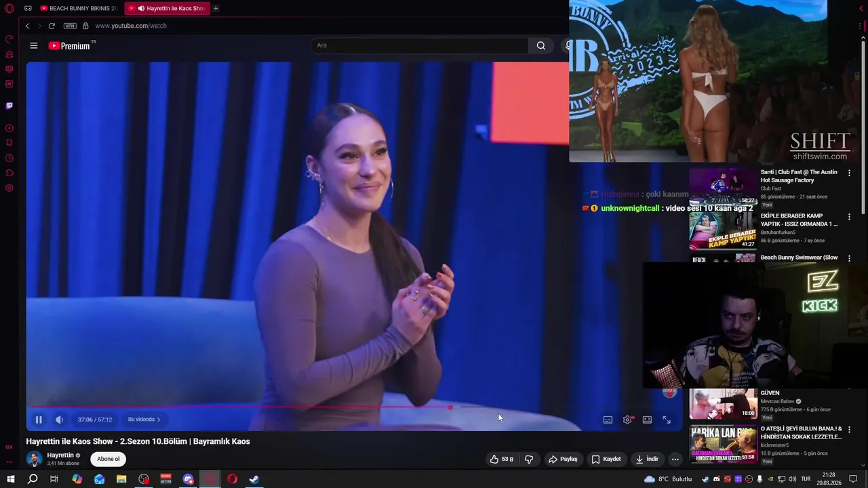Launch Steam from the taskbar

[x=254, y=479]
